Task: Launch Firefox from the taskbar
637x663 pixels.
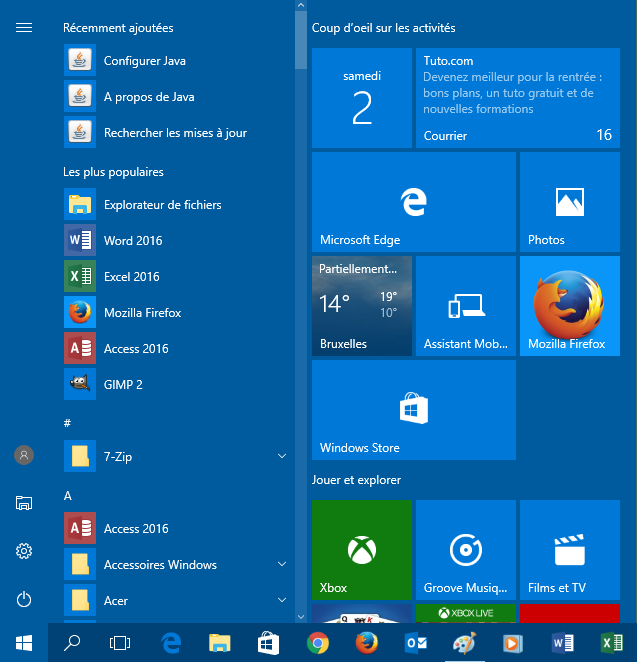Action: click(366, 644)
